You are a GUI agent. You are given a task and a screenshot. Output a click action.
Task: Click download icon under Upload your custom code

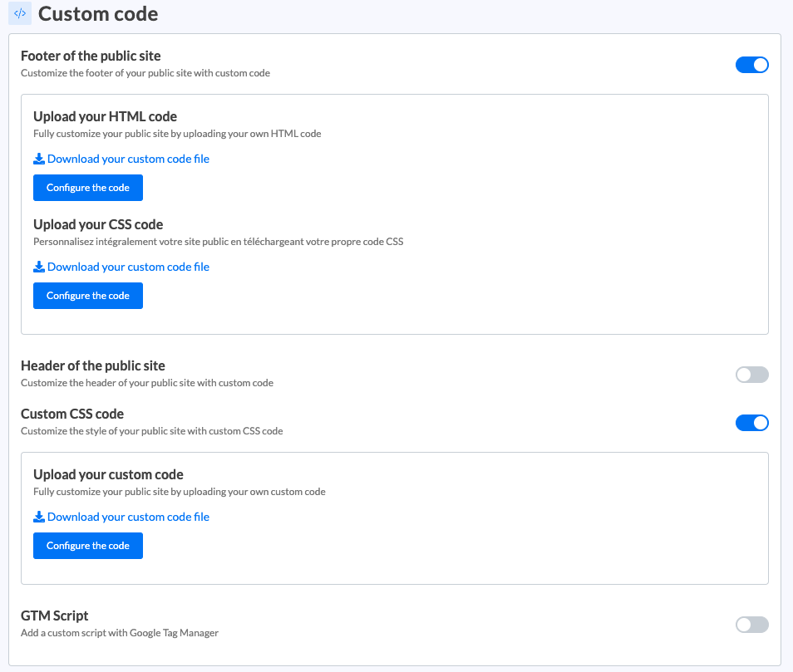point(39,517)
